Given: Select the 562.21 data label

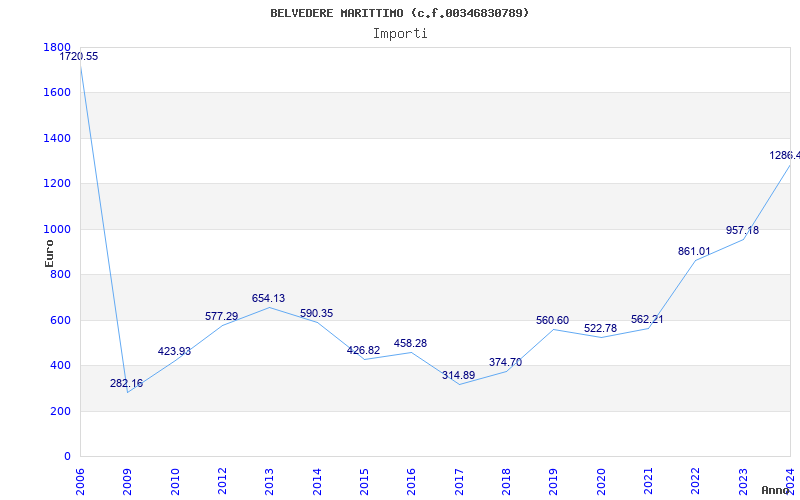Looking at the screenshot, I should [647, 319].
